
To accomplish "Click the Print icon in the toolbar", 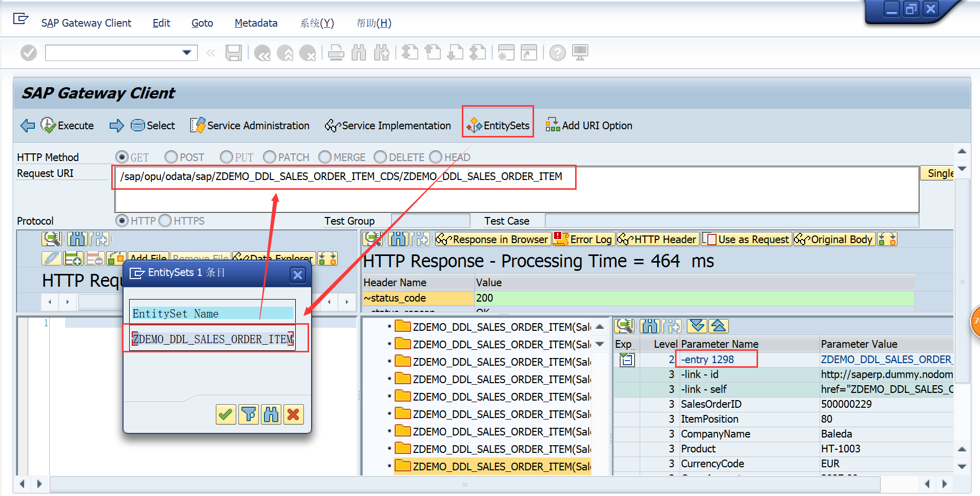I will (x=336, y=53).
